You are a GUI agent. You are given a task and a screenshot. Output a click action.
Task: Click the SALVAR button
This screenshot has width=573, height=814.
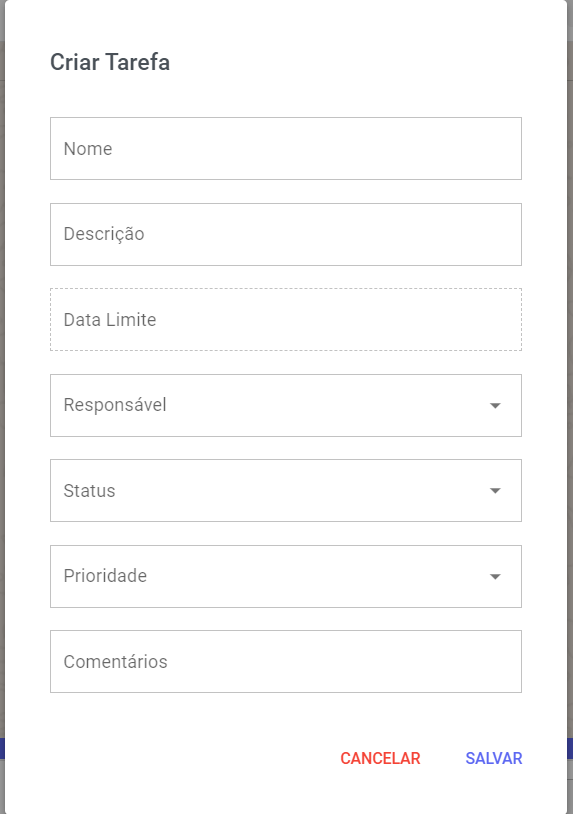point(494,758)
